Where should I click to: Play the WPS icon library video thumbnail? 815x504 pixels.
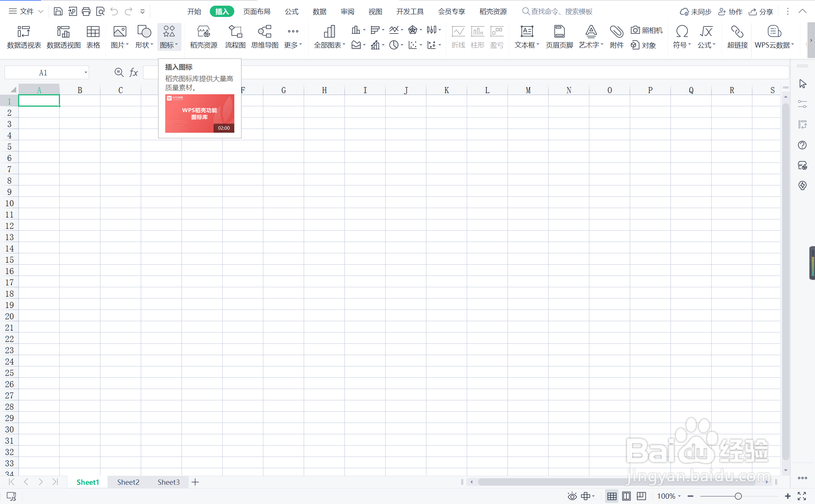(200, 113)
